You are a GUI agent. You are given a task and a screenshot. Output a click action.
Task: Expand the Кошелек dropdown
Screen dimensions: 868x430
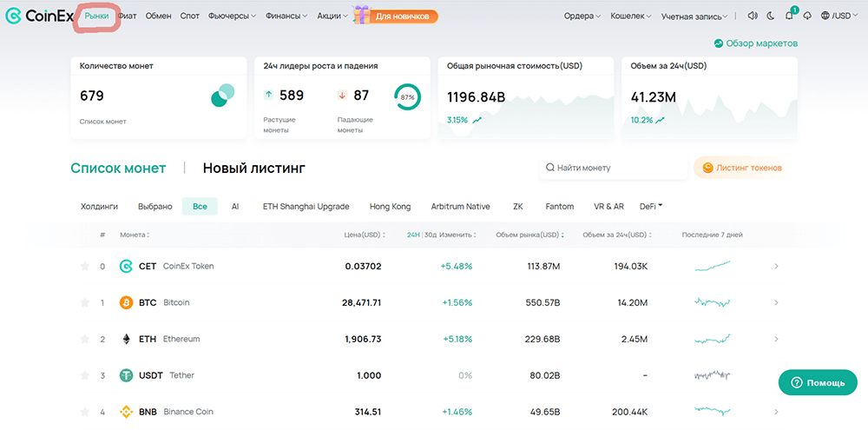point(630,16)
